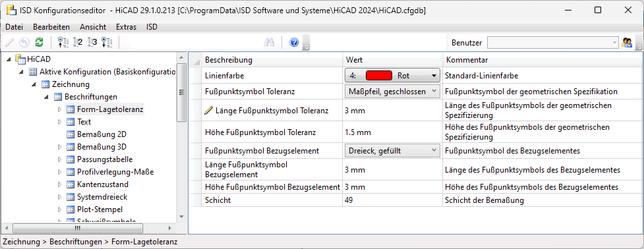Click the user management icon beside Benutzer
The image size is (644, 249).
tap(627, 42)
